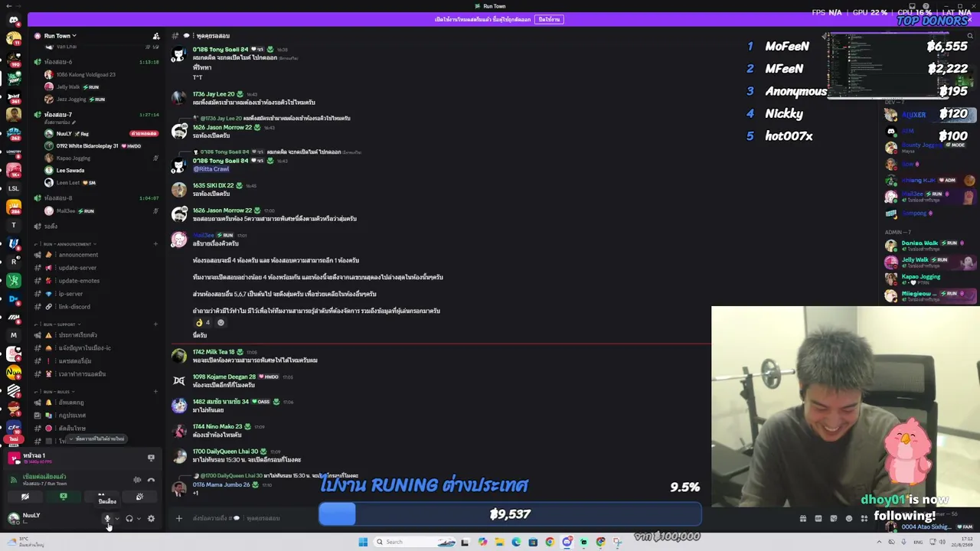Select Kapao Jogging in the member list

[920, 277]
